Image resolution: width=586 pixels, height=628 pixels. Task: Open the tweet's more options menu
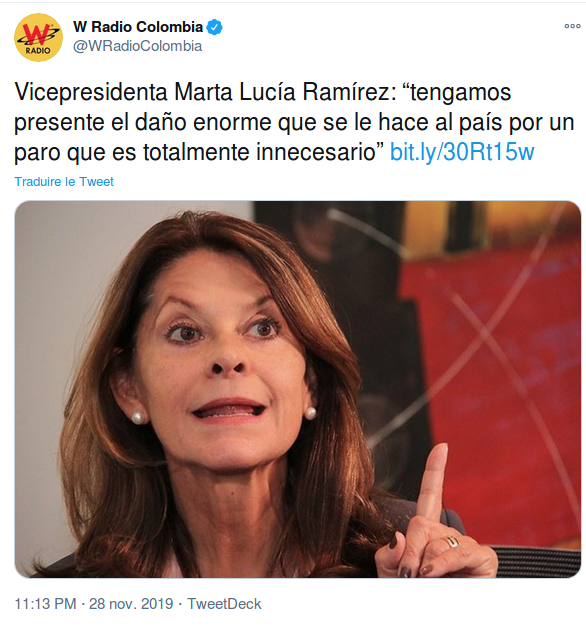pyautogui.click(x=572, y=26)
